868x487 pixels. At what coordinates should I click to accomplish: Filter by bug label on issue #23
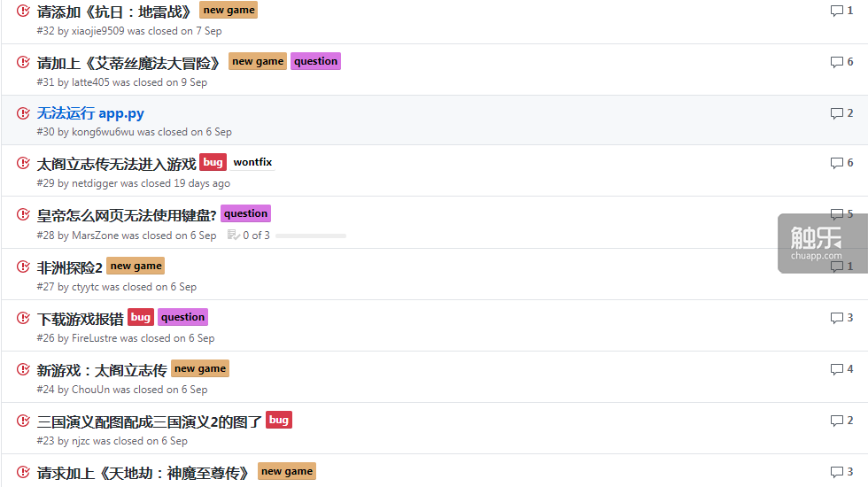(x=278, y=420)
